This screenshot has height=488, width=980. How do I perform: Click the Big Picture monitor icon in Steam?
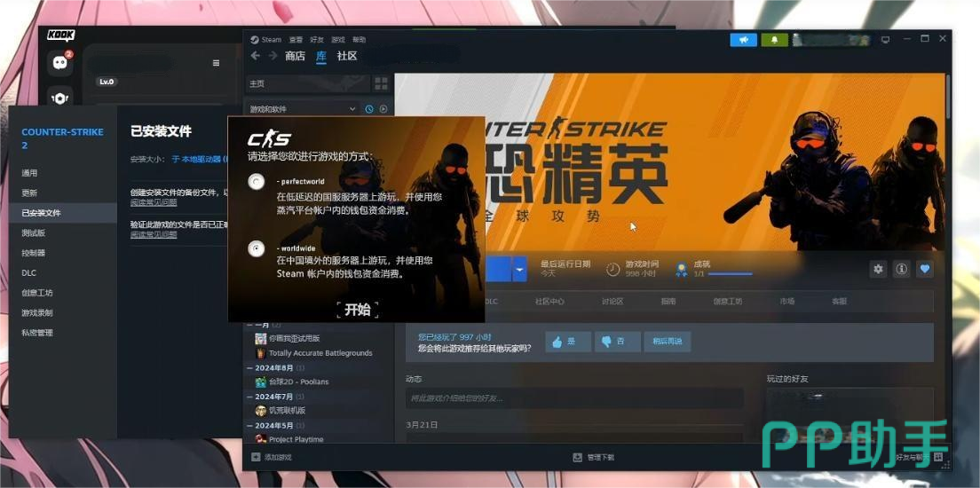click(885, 39)
